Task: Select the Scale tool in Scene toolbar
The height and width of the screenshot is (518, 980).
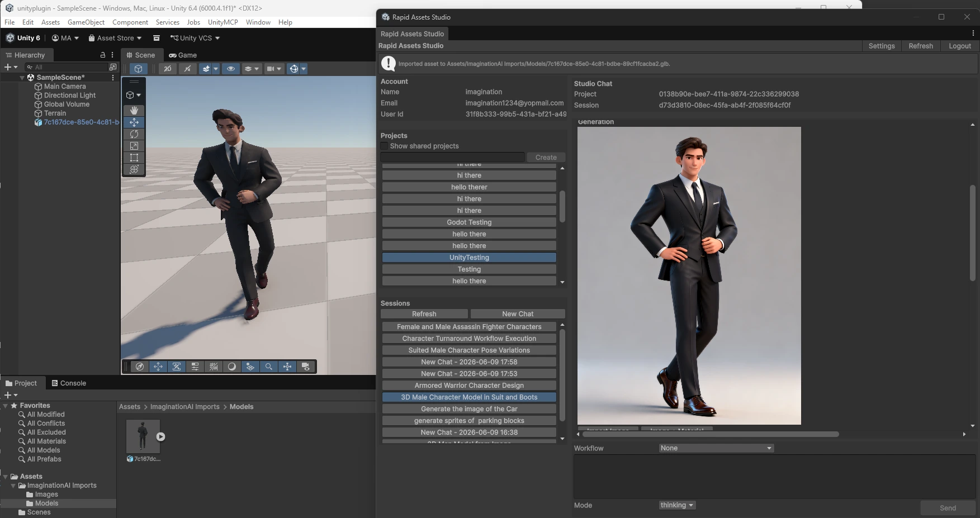Action: click(x=134, y=146)
